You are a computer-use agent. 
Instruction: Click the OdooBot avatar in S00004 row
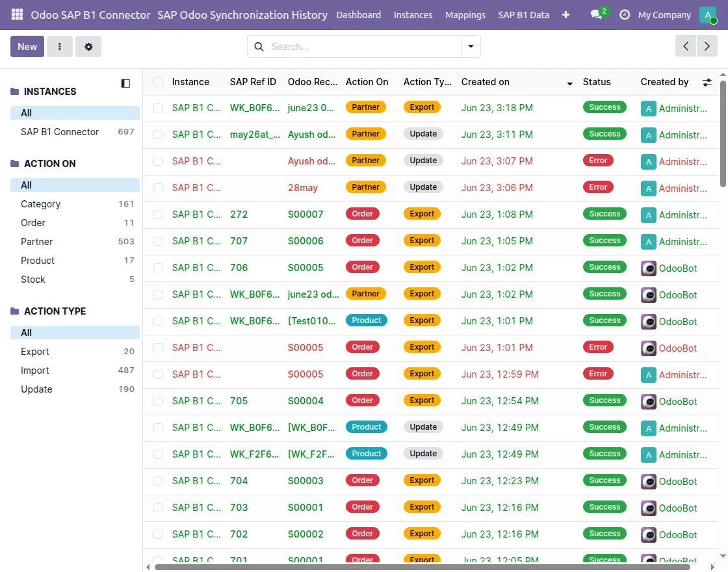[x=648, y=402]
